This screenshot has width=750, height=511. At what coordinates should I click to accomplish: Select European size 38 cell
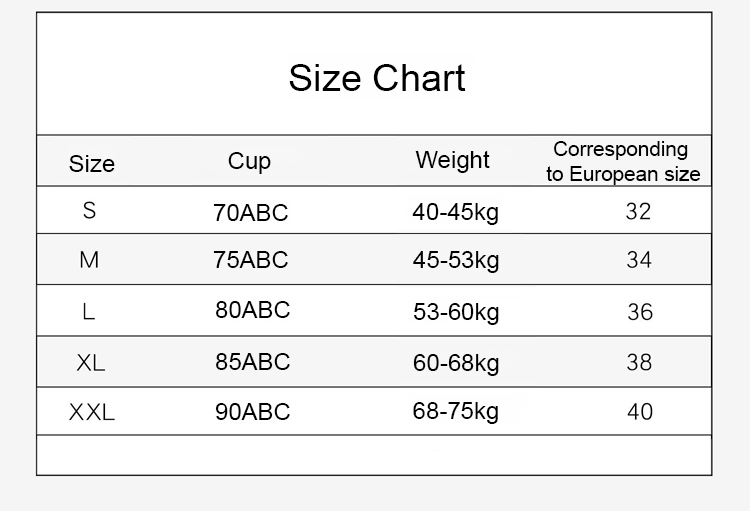[x=639, y=362]
